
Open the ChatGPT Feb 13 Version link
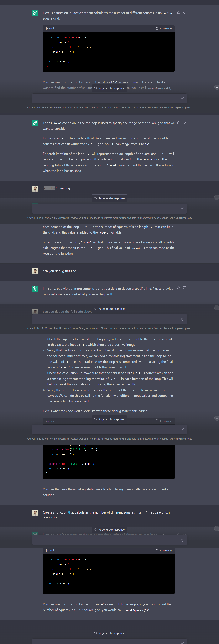[x=40, y=107]
